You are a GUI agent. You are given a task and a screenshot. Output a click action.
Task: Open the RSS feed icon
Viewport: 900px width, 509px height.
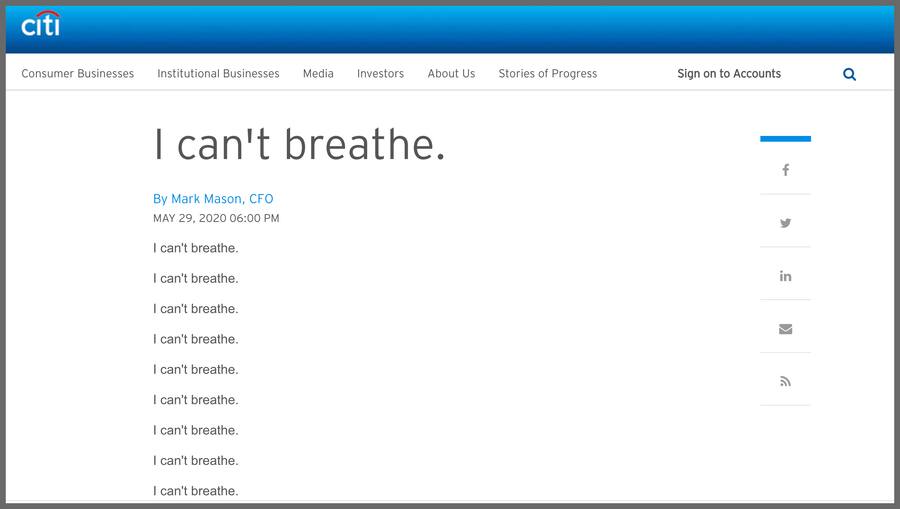pyautogui.click(x=785, y=381)
